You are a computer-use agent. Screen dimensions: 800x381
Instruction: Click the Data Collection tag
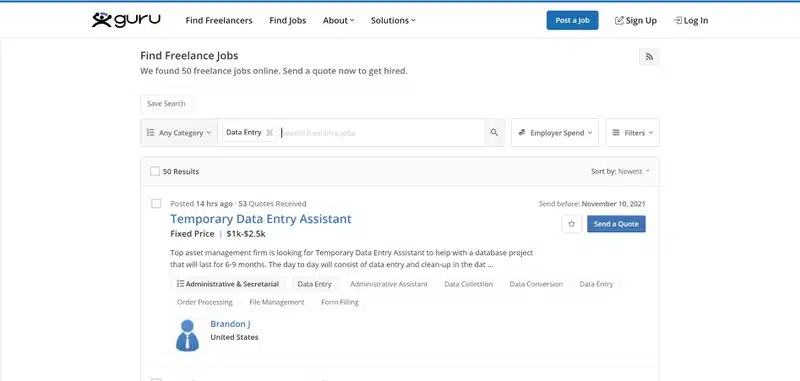[468, 284]
